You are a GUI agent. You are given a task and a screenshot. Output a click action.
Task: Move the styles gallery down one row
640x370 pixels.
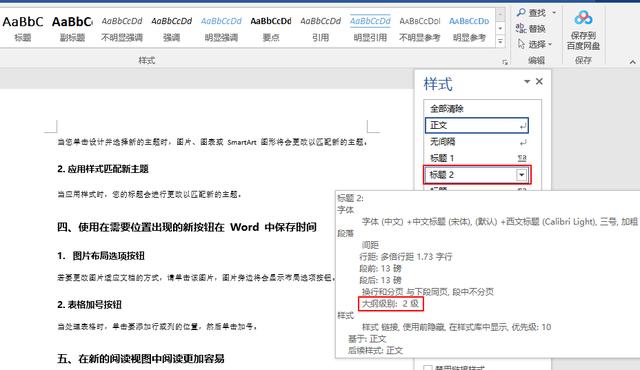[x=500, y=28]
